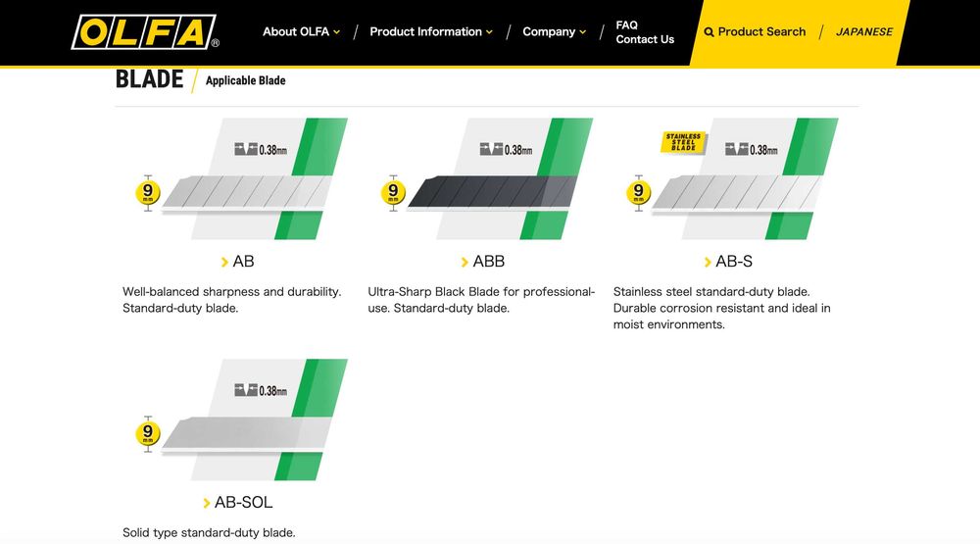
Task: Open the AB-S blade product link
Action: (734, 262)
